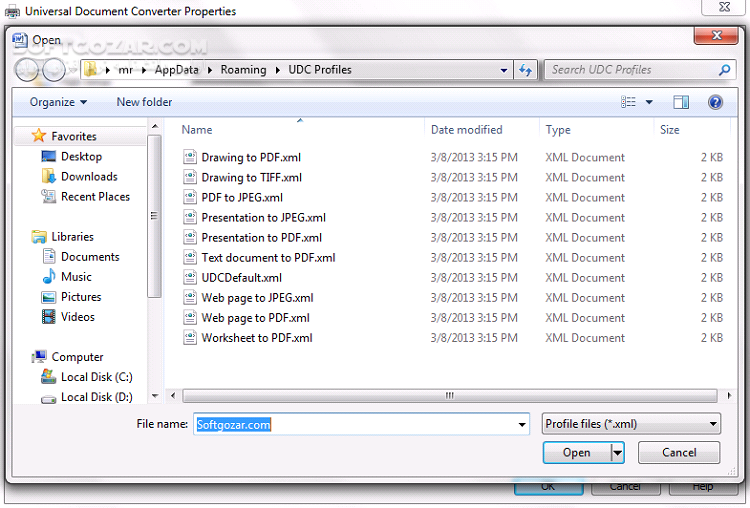This screenshot has height=508, width=750.
Task: Click the horizontal scrollbar of file list
Action: click(450, 396)
